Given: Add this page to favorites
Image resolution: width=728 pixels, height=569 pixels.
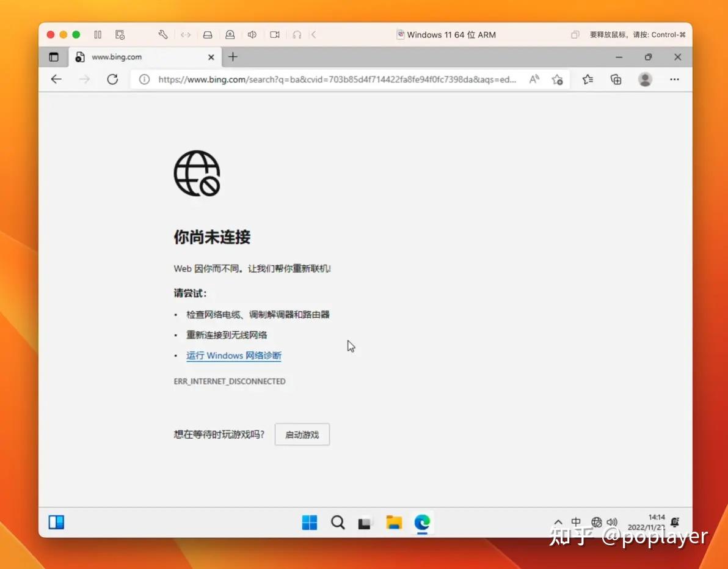Looking at the screenshot, I should pyautogui.click(x=558, y=79).
